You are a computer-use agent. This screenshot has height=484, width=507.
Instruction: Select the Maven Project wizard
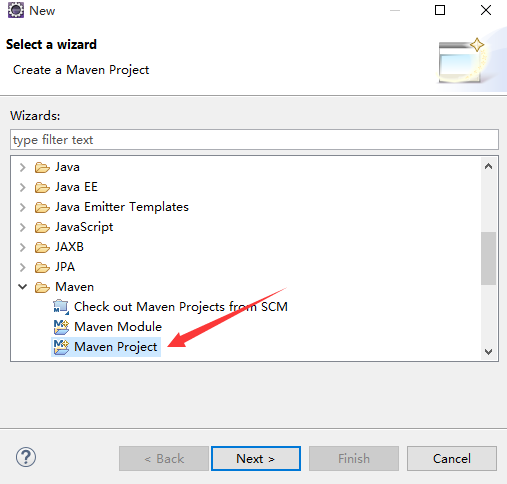coord(115,347)
